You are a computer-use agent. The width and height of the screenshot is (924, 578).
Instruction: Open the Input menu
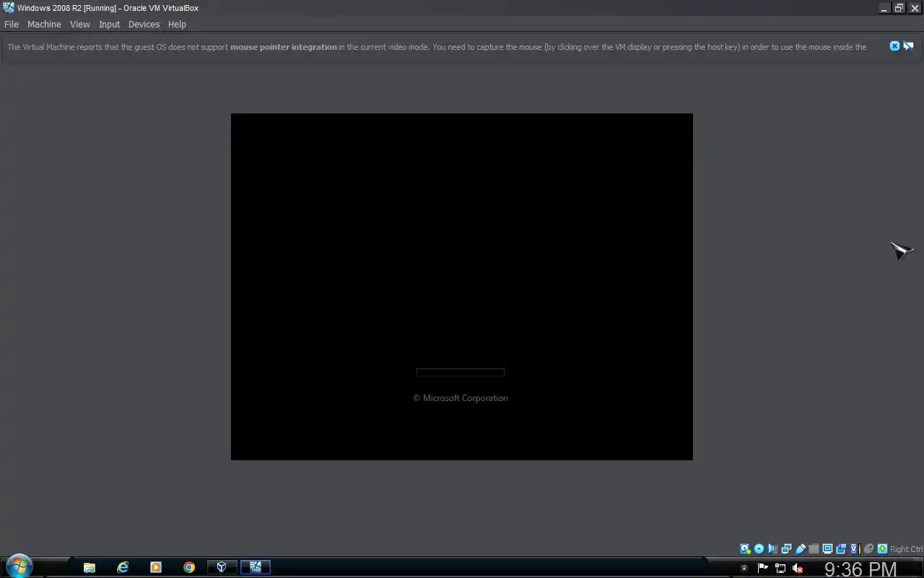tap(109, 24)
